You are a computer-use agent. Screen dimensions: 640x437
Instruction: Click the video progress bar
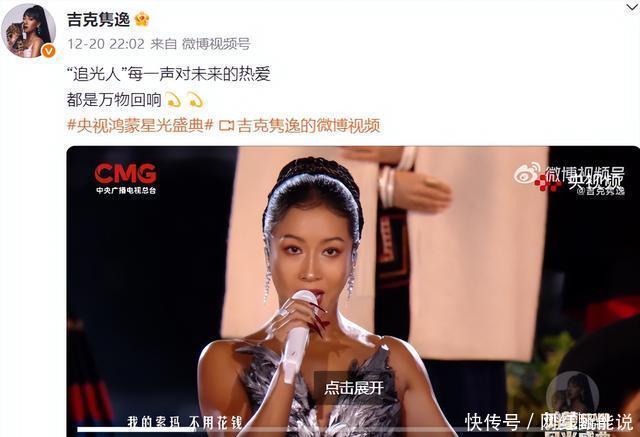[353, 429]
